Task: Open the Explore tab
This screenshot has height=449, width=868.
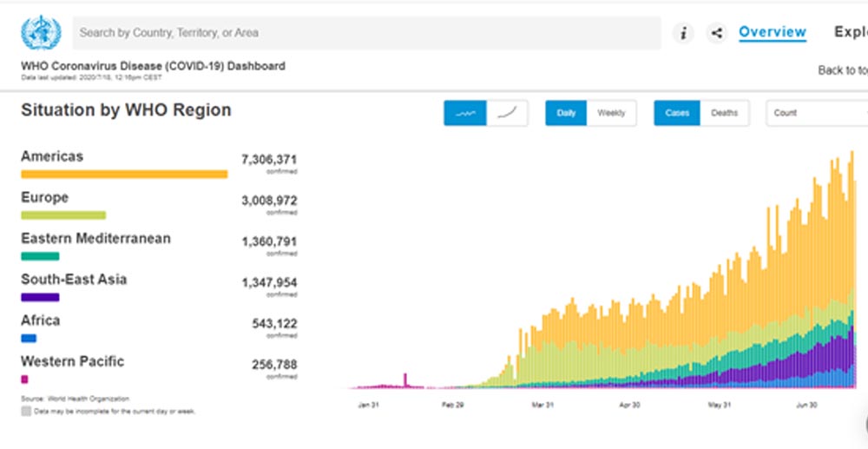Action: (851, 32)
